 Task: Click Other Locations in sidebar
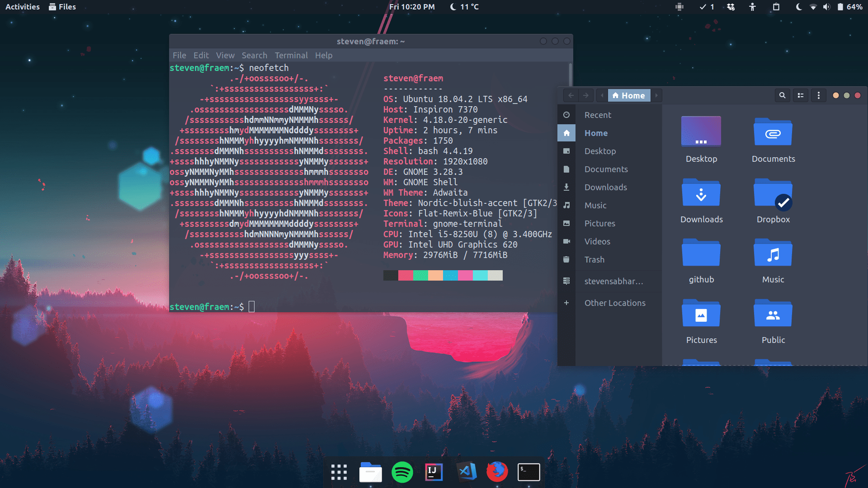(x=614, y=303)
